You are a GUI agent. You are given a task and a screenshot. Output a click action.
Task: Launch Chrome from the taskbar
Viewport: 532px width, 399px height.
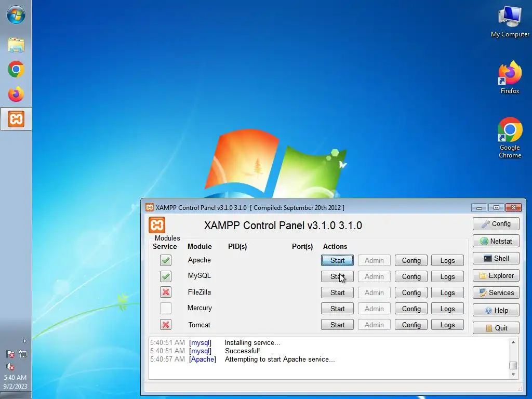[16, 69]
